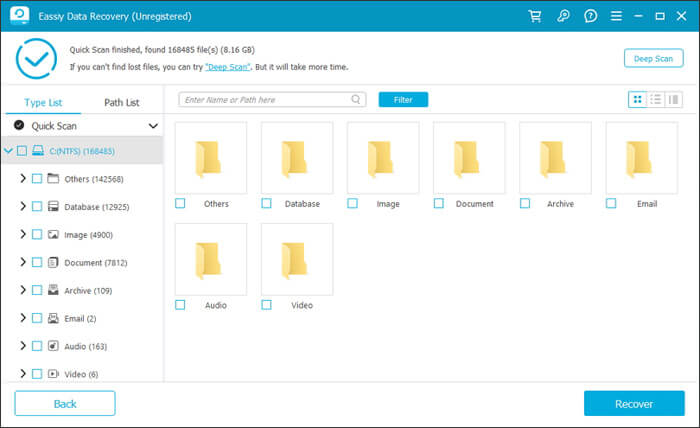Check the Image folder checkbox in grid

(353, 204)
